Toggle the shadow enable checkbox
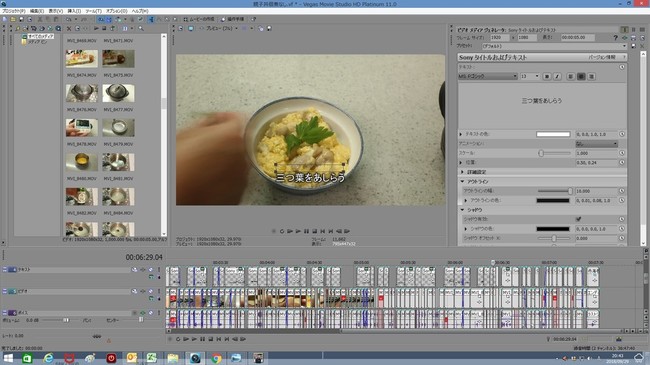 578,219
